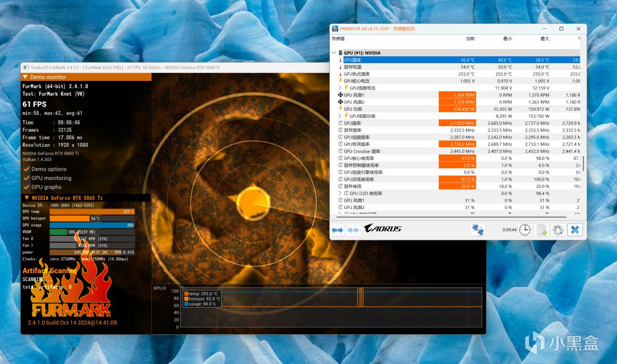The width and height of the screenshot is (617, 364).
Task: Toggle the GPU graphs checkbox in FurMark
Action: (x=27, y=187)
